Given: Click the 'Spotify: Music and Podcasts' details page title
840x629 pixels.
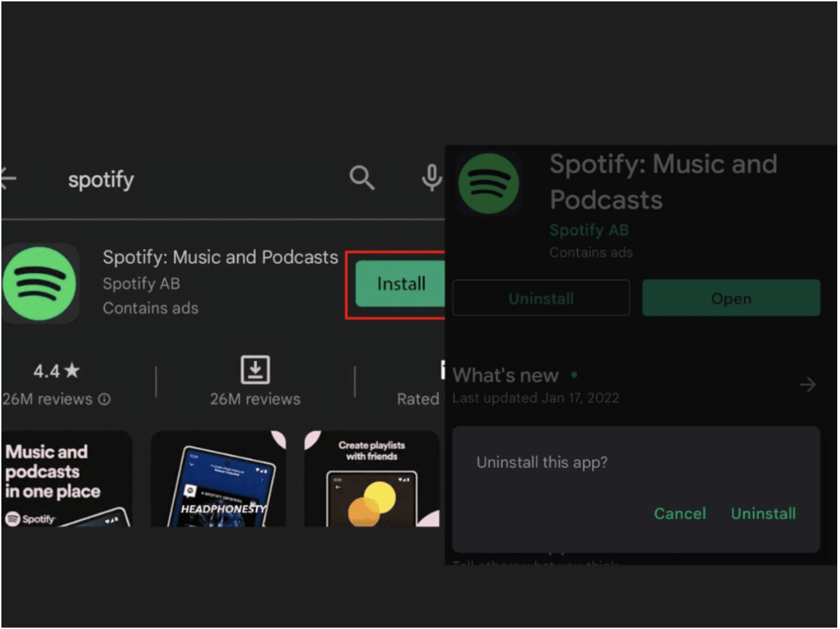Looking at the screenshot, I should click(x=664, y=182).
